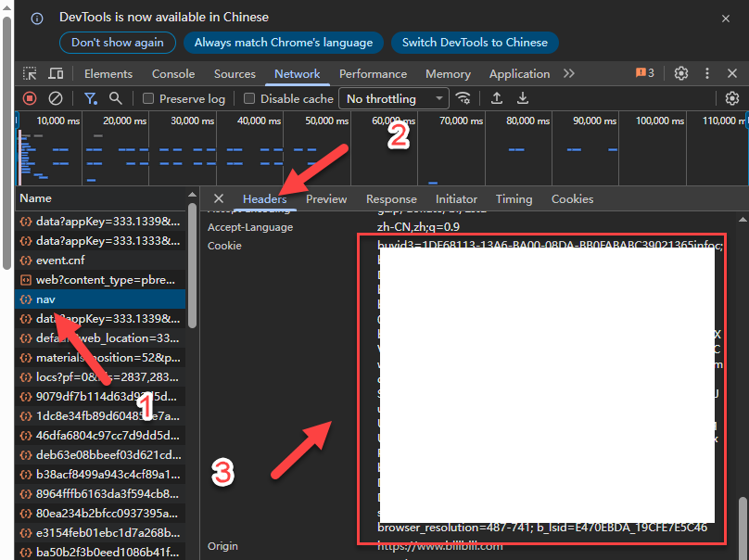749x560 pixels.
Task: Open the network filter icon
Action: pos(91,98)
